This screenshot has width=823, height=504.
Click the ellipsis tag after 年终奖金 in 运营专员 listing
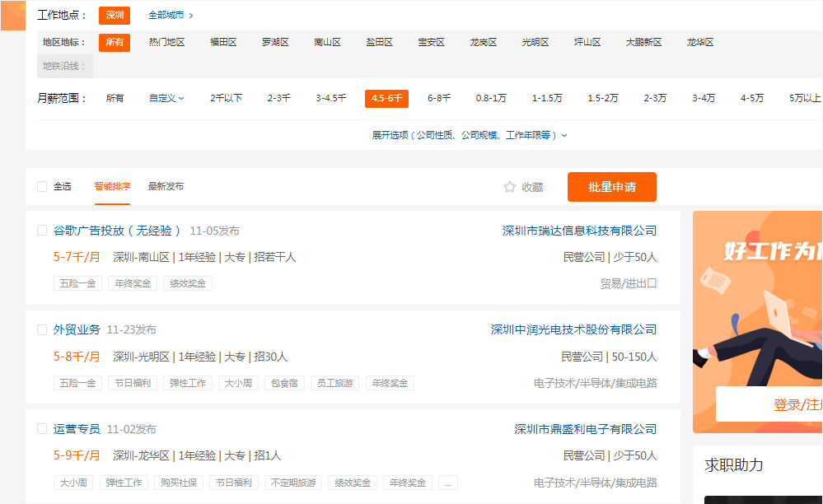(x=447, y=482)
